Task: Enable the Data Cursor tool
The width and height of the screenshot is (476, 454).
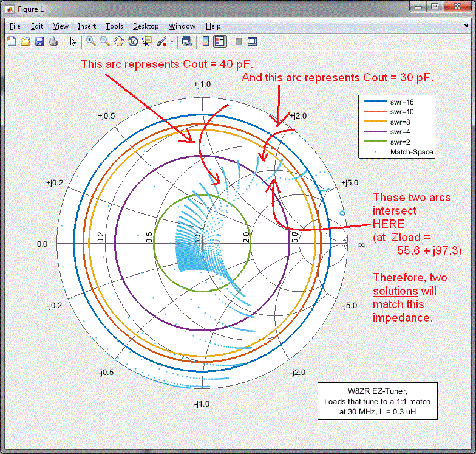Action: tap(147, 41)
